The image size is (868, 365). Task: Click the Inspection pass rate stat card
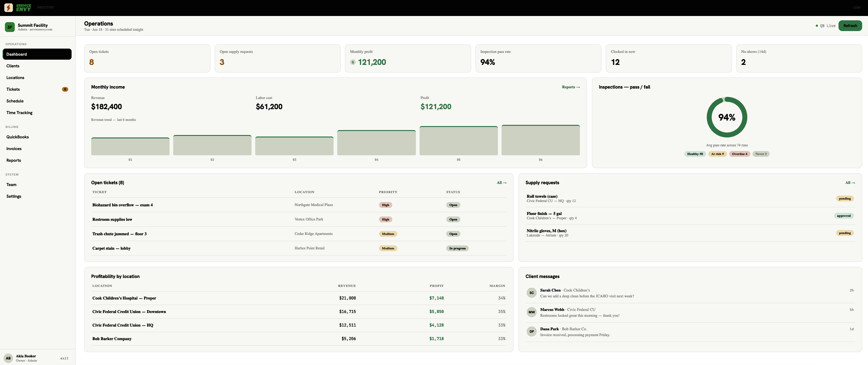538,58
